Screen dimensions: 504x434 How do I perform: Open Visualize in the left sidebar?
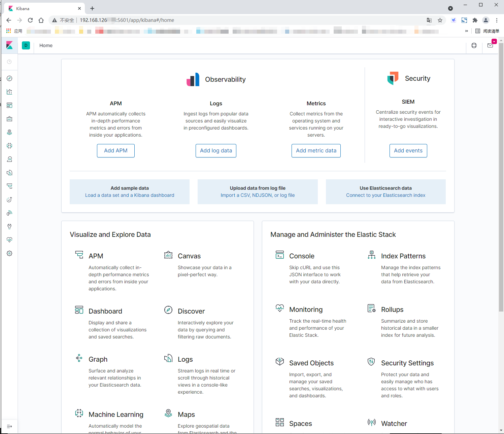point(9,92)
